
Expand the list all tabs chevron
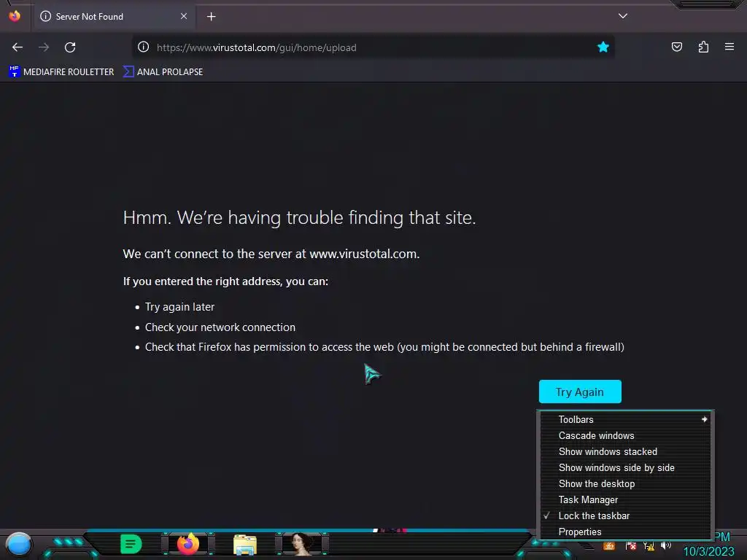click(623, 16)
